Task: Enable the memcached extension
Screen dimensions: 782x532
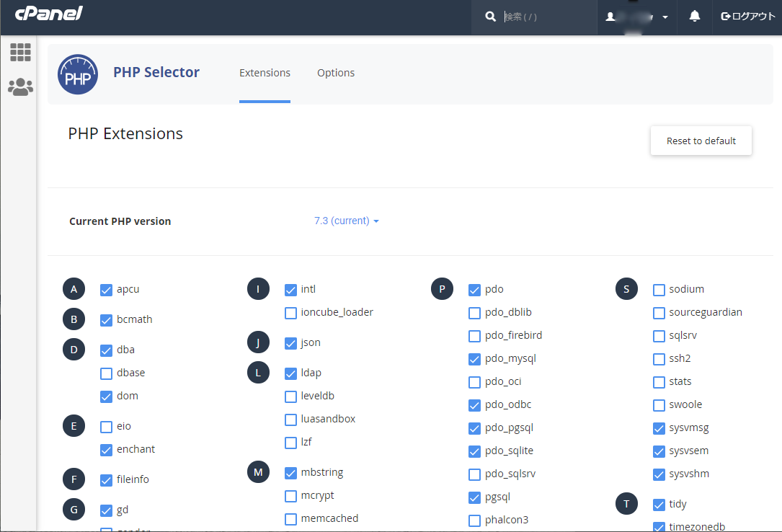Action: 290,520
